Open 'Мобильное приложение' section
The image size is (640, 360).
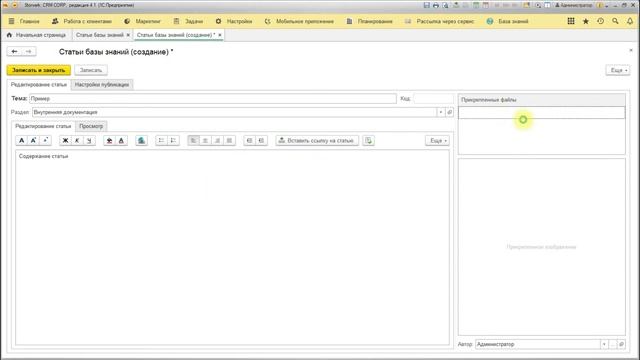(299, 21)
